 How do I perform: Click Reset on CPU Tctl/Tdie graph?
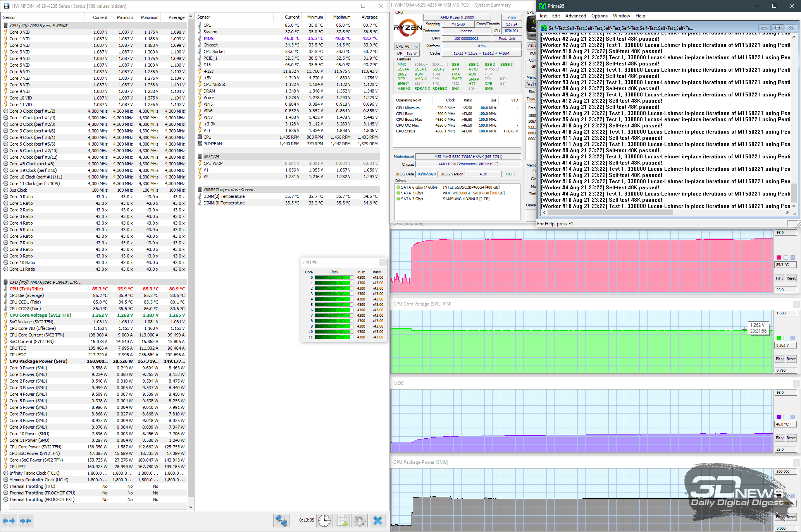coord(791,278)
